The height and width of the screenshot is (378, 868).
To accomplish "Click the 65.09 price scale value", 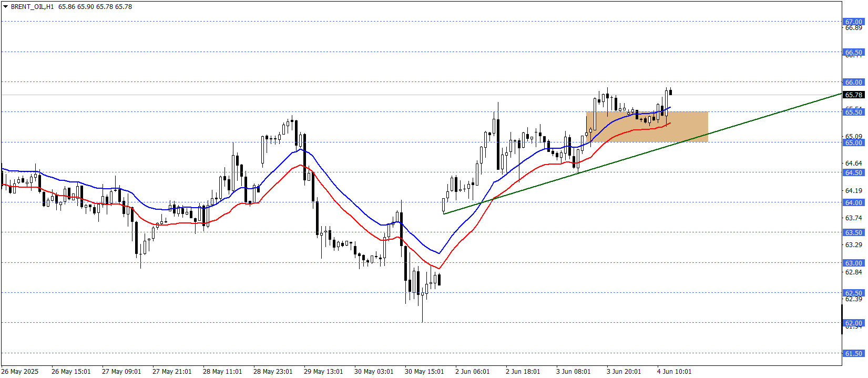I will pyautogui.click(x=853, y=136).
